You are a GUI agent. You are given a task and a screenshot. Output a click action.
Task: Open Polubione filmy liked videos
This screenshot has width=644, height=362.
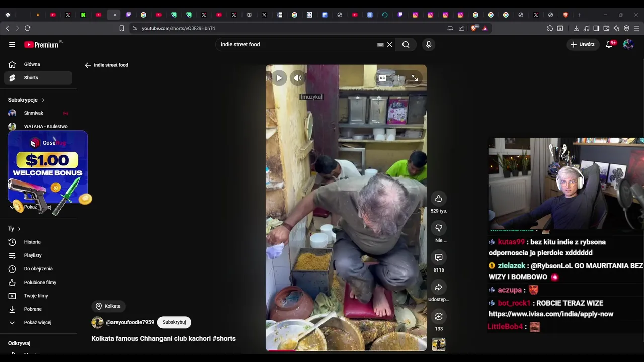[38, 283]
